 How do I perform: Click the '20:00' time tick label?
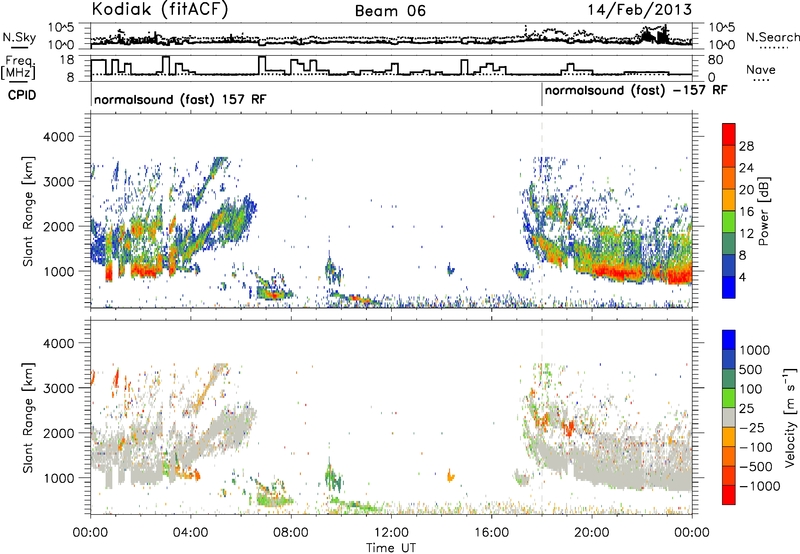click(591, 533)
